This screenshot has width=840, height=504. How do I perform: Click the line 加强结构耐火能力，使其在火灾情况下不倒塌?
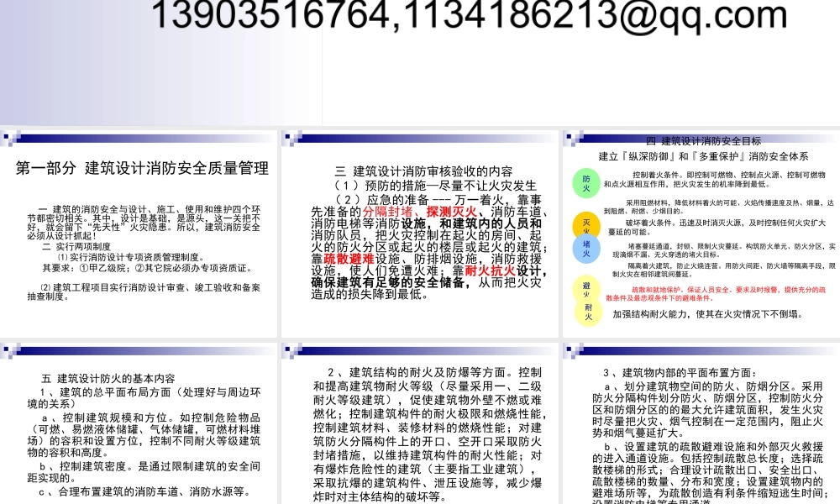click(x=707, y=314)
